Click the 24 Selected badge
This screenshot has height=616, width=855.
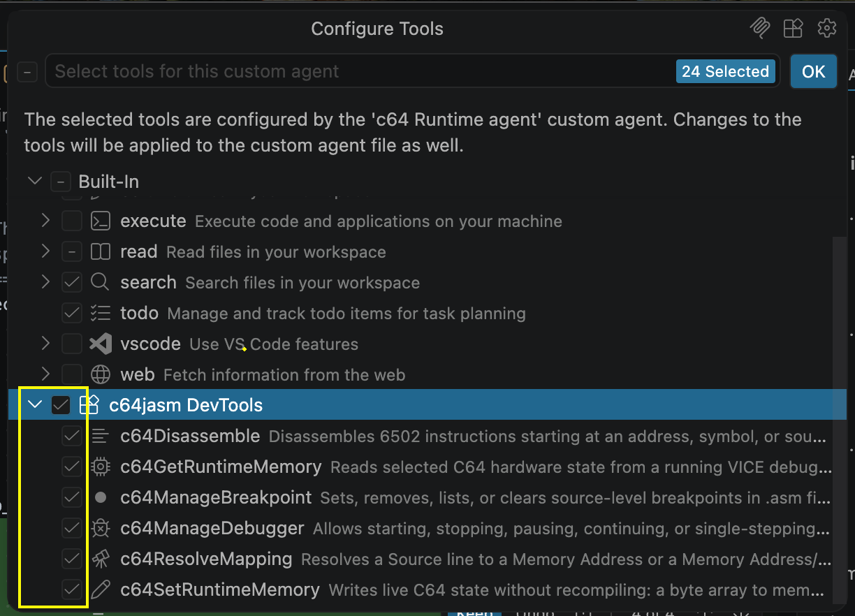pyautogui.click(x=725, y=71)
